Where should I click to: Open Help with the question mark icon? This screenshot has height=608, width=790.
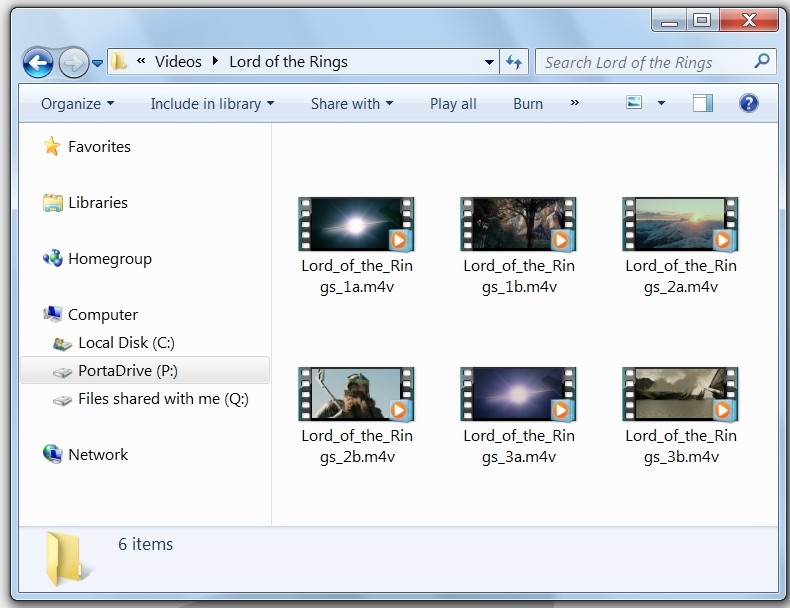tap(749, 103)
